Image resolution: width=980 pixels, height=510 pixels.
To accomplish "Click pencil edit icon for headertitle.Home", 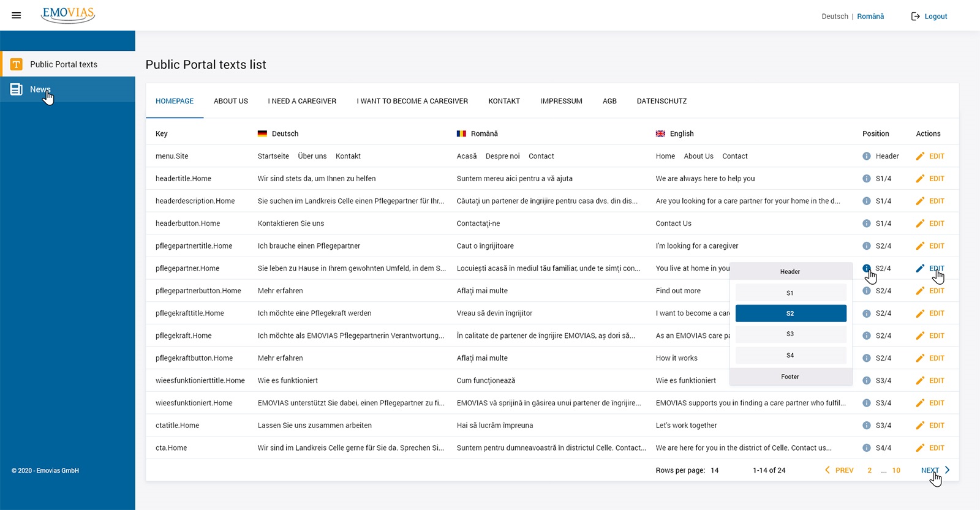I will (920, 179).
